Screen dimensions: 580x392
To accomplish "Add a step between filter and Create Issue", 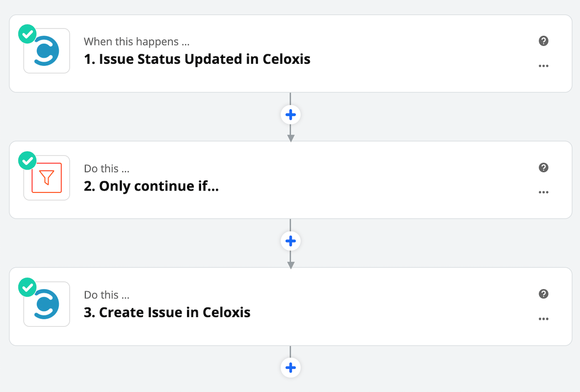I will click(x=290, y=241).
